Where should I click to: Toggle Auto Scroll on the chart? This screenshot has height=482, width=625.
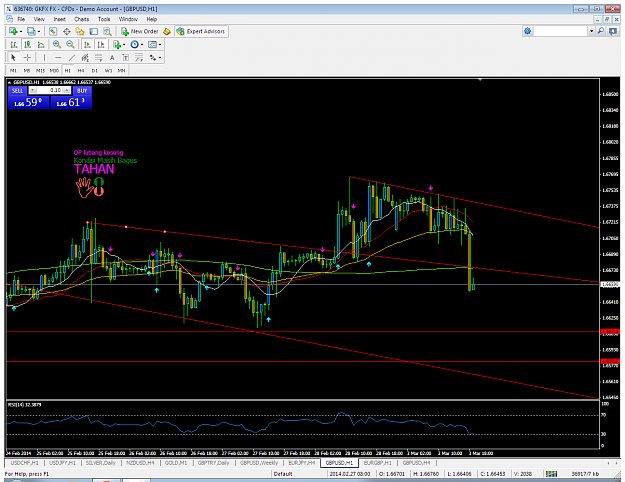click(x=87, y=44)
